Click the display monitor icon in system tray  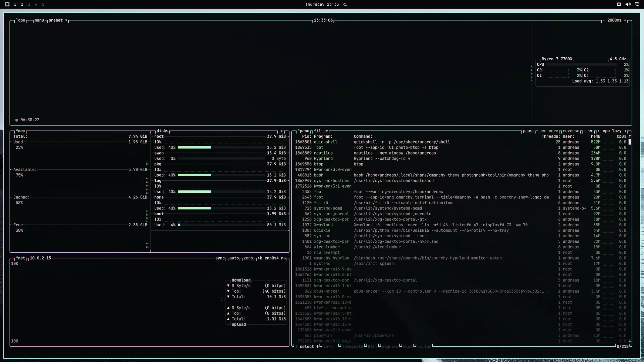[637, 4]
